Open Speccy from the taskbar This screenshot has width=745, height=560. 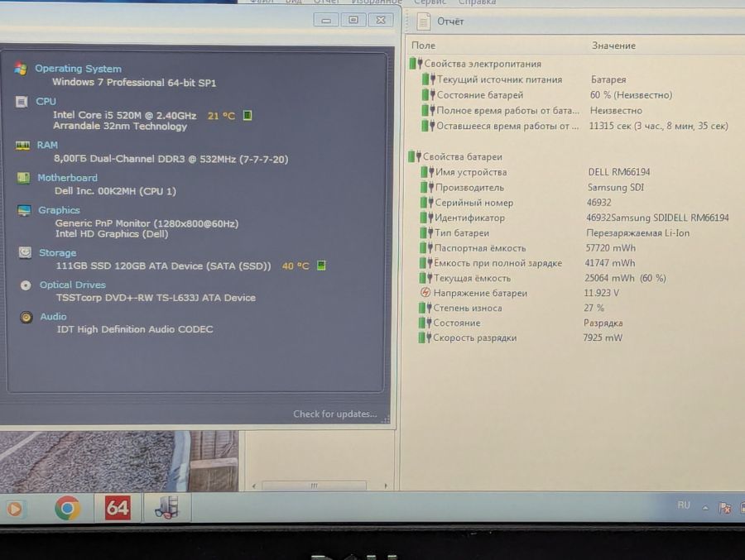point(166,507)
